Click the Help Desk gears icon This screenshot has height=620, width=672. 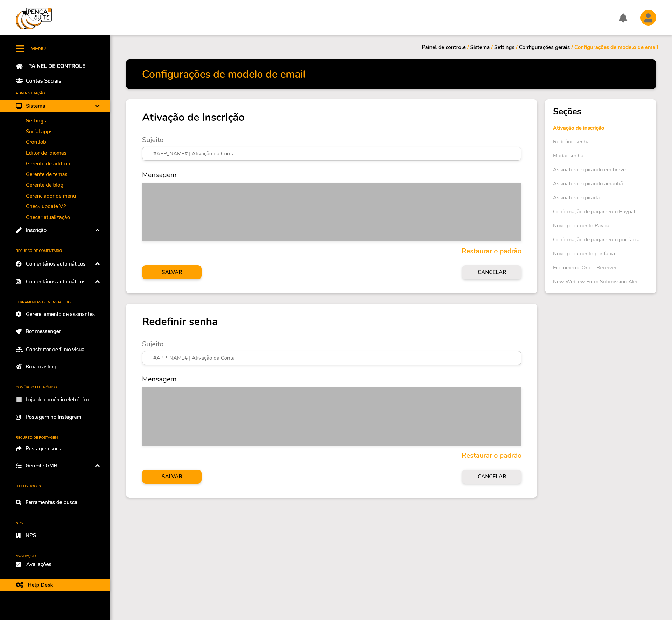pyautogui.click(x=20, y=585)
